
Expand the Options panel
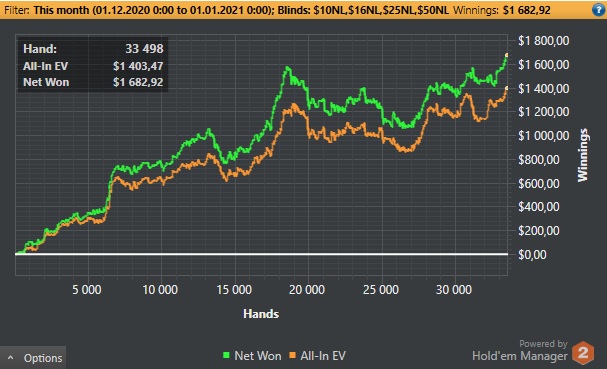33,358
